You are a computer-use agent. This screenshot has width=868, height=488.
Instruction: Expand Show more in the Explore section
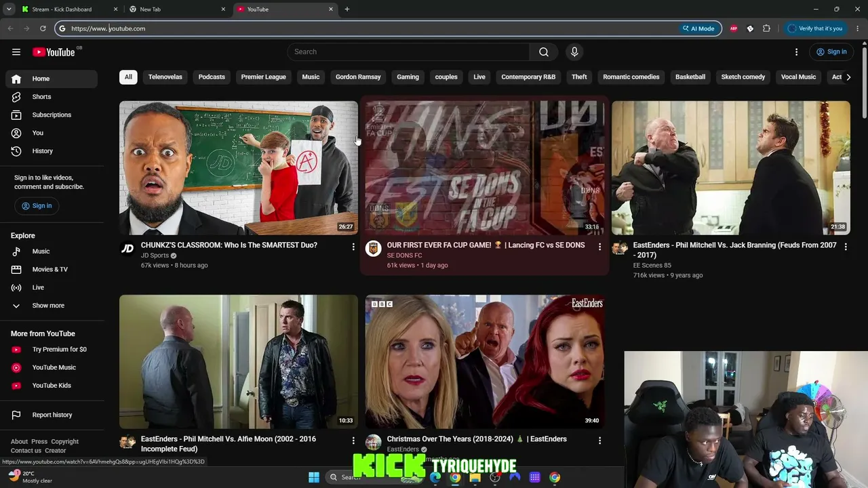(52, 306)
